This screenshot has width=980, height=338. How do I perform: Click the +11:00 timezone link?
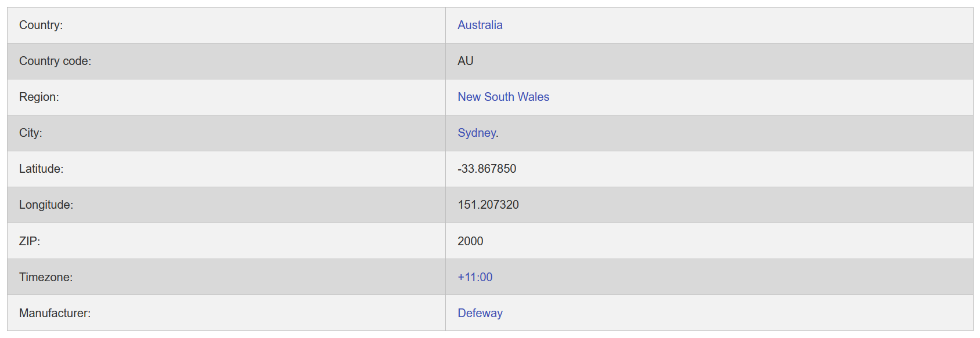point(474,277)
